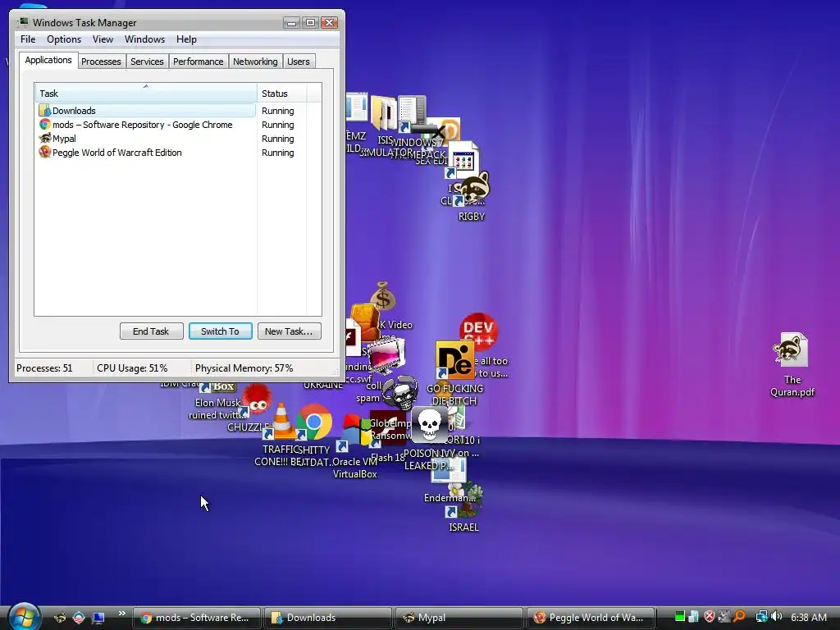840x630 pixels.
Task: Click the red X security alert tray icon
Action: point(710,617)
